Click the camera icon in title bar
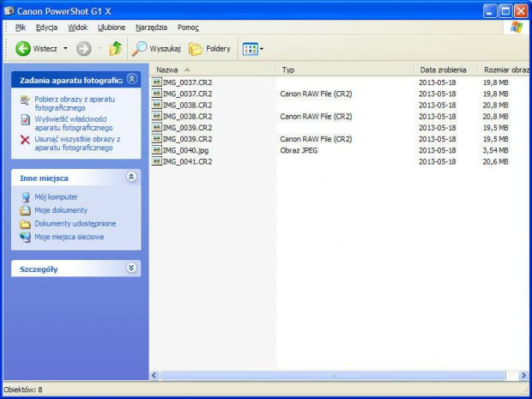Viewport: 532px width, 399px height. pos(9,11)
